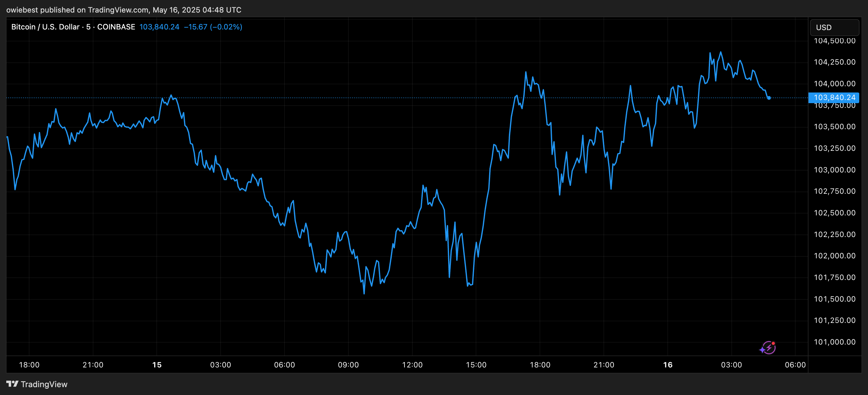Click the 103,840.24 value in chart header

coord(159,27)
